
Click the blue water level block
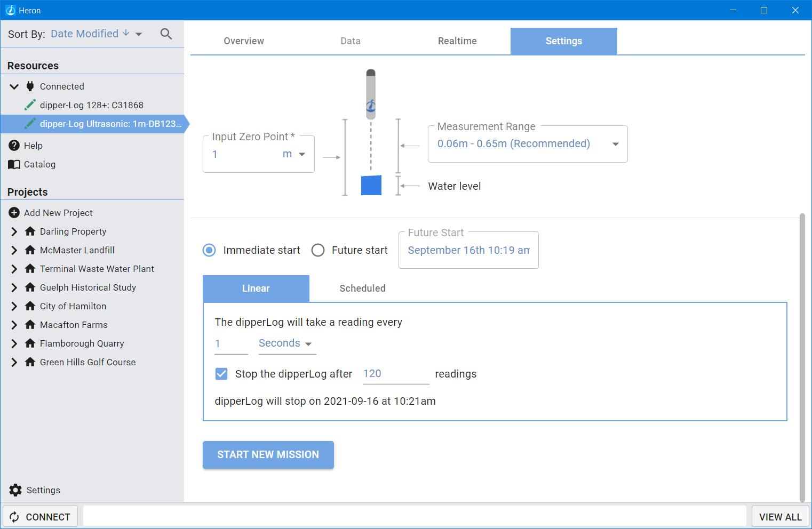click(x=371, y=185)
